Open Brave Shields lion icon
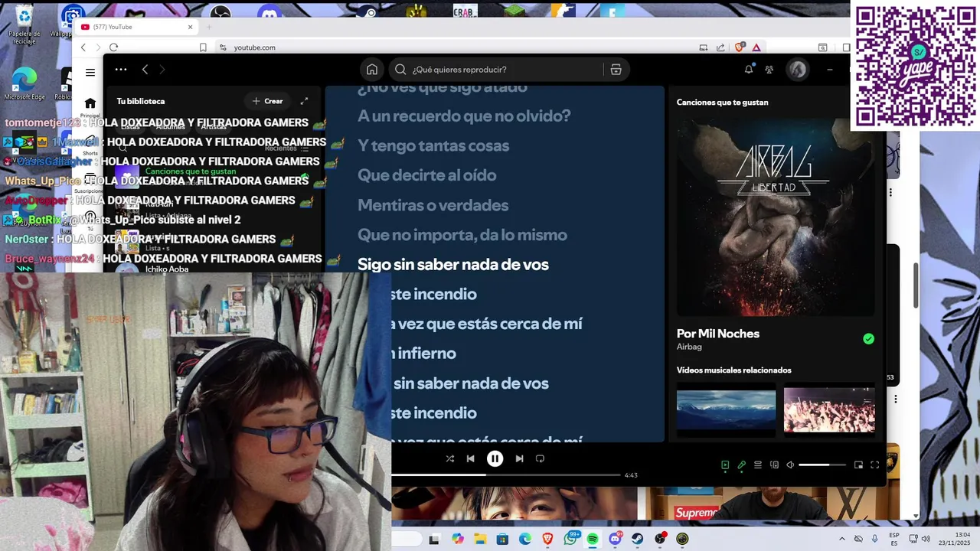 coord(740,47)
